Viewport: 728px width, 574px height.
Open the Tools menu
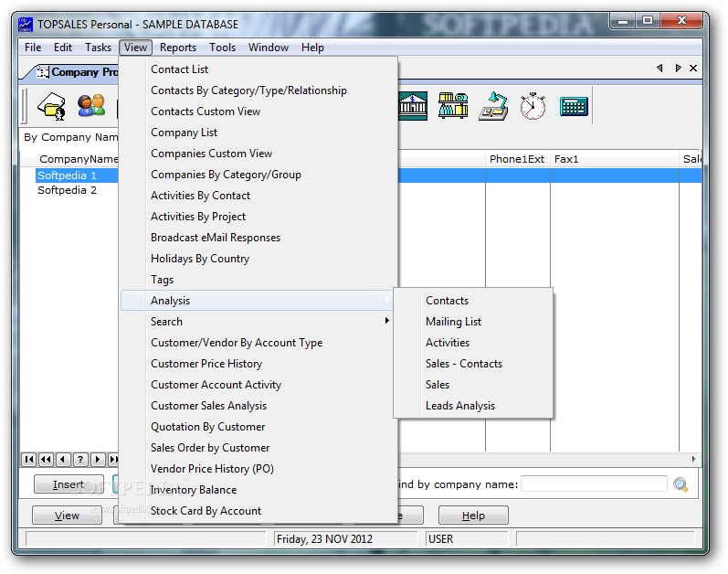pyautogui.click(x=222, y=48)
